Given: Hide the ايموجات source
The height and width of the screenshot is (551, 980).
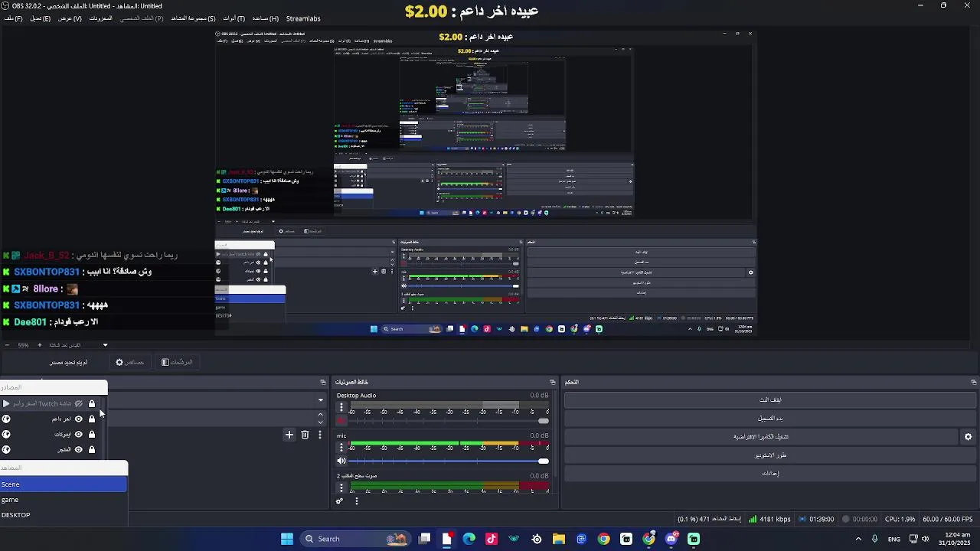Looking at the screenshot, I should (78, 434).
